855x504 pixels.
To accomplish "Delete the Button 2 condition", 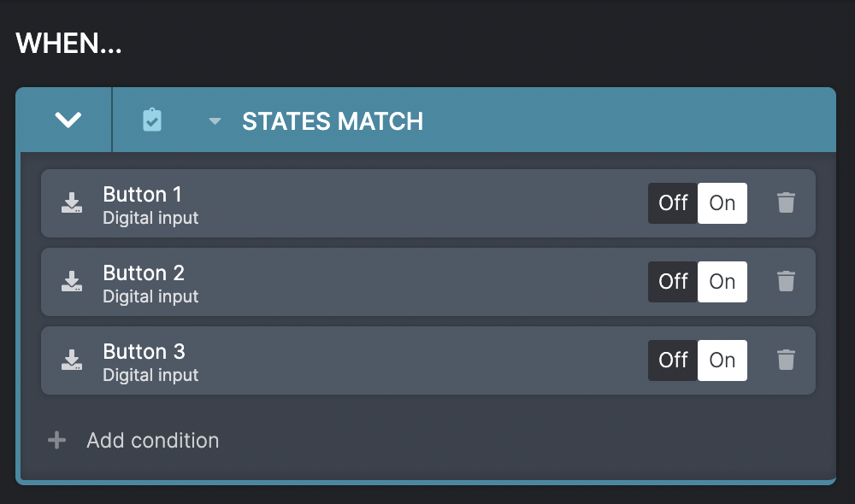I will coord(786,281).
